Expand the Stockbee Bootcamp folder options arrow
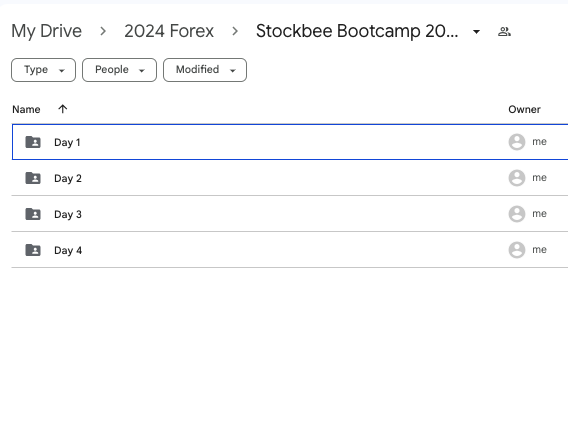This screenshot has width=568, height=444. click(x=477, y=32)
